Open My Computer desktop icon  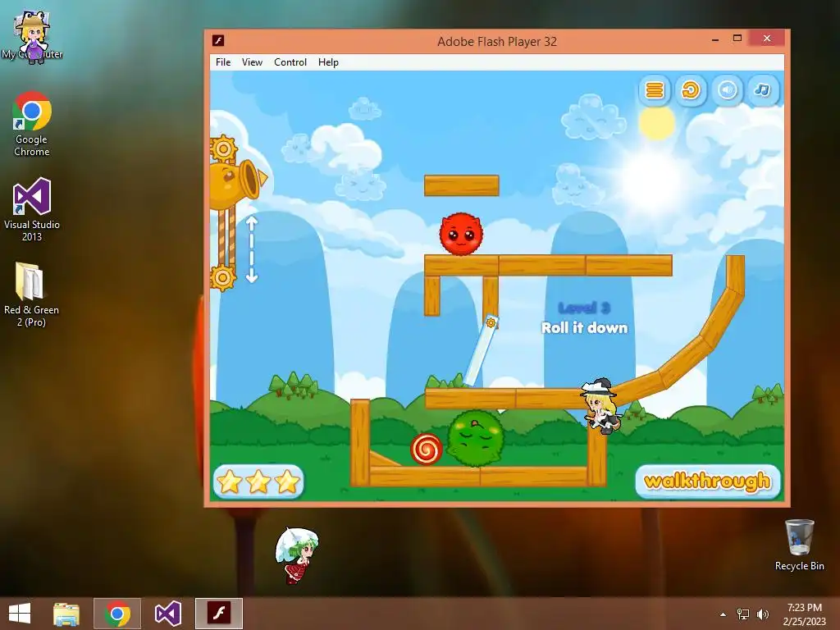[32, 36]
